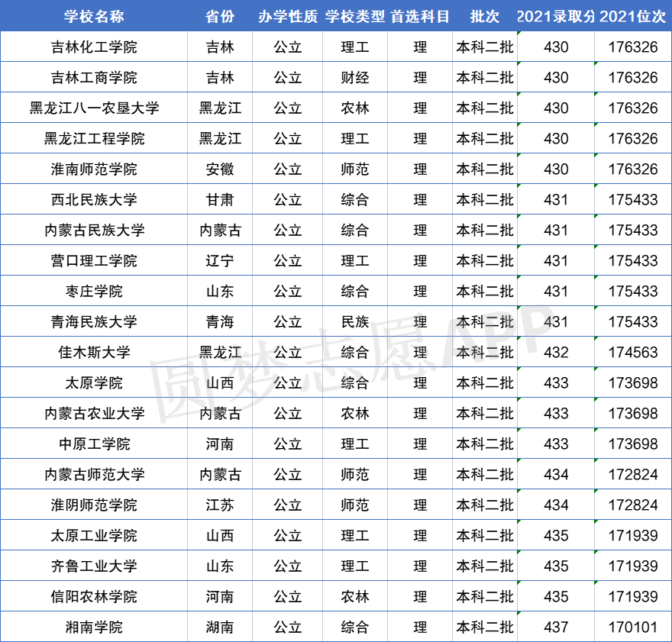This screenshot has height=642, width=672.
Task: Select the 齐鲁工业大学 cell
Action: tap(94, 566)
